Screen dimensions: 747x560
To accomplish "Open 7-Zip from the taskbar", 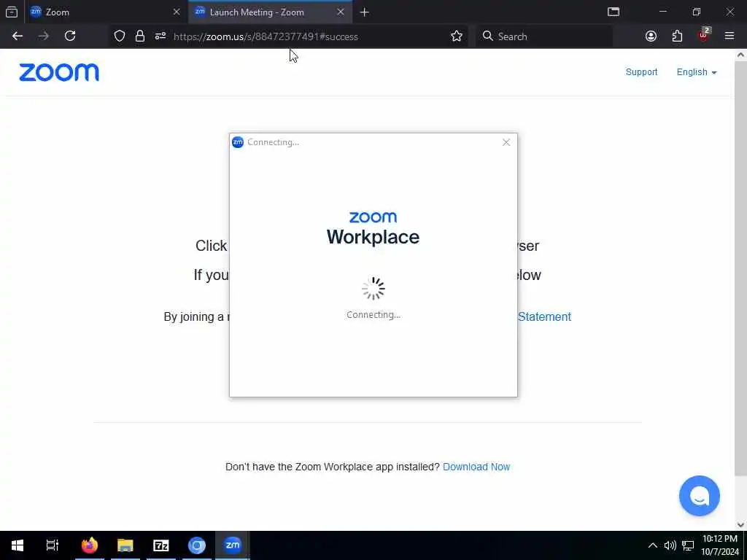I will click(161, 545).
